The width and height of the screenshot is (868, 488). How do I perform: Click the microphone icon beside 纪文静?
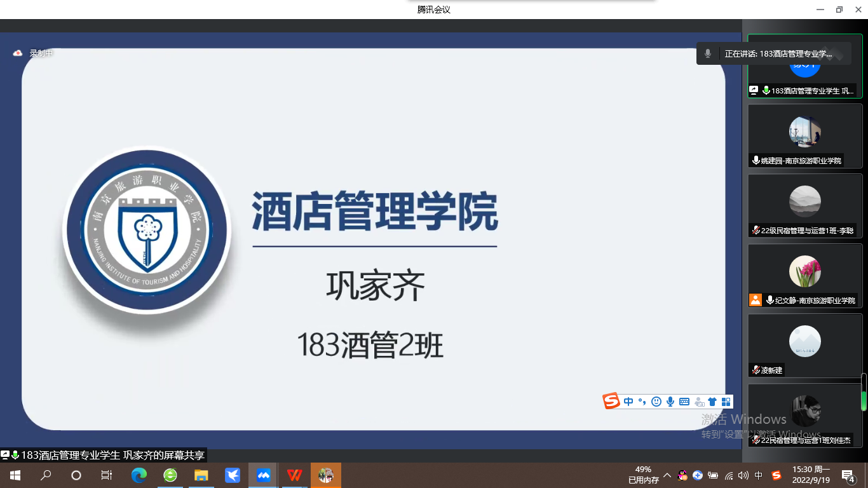pos(770,301)
